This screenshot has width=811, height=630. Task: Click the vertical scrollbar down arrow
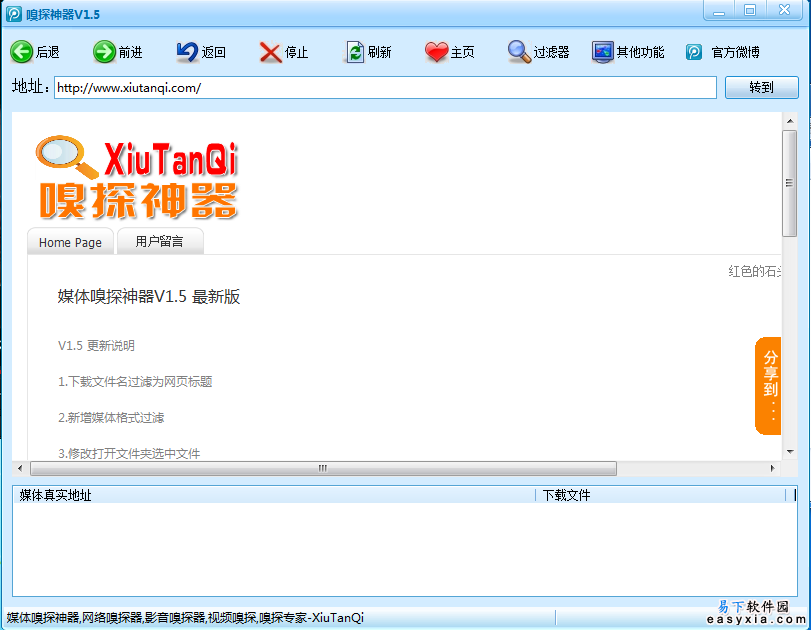coord(790,452)
